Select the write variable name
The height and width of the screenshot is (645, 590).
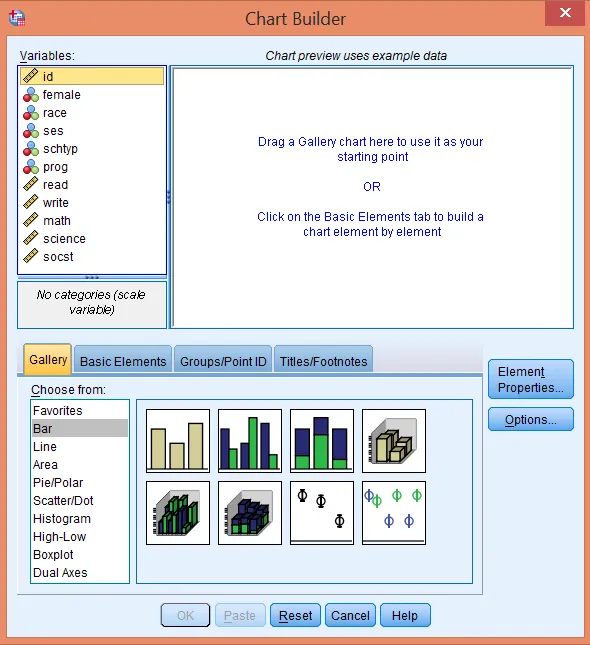56,202
